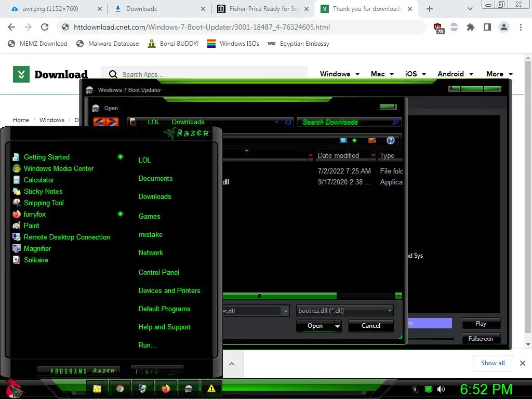Viewport: 532px width, 399px height.
Task: Refresh the Downloads folder path
Action: click(x=288, y=122)
